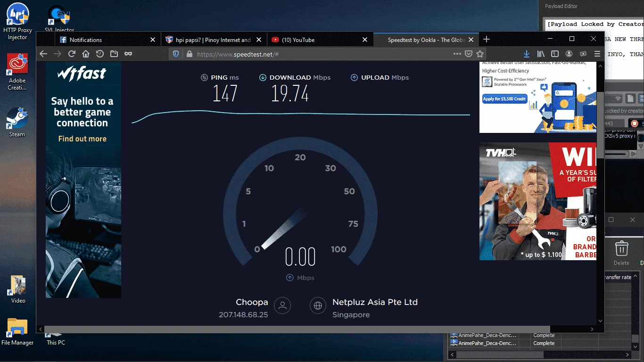Open page actions three-dot menu
Image resolution: width=644 pixels, height=362 pixels.
457,54
